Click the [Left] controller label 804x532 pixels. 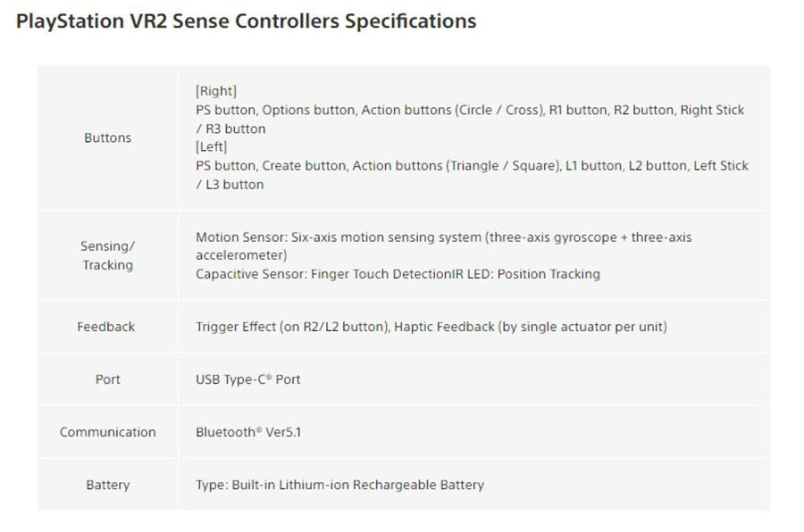pos(211,146)
